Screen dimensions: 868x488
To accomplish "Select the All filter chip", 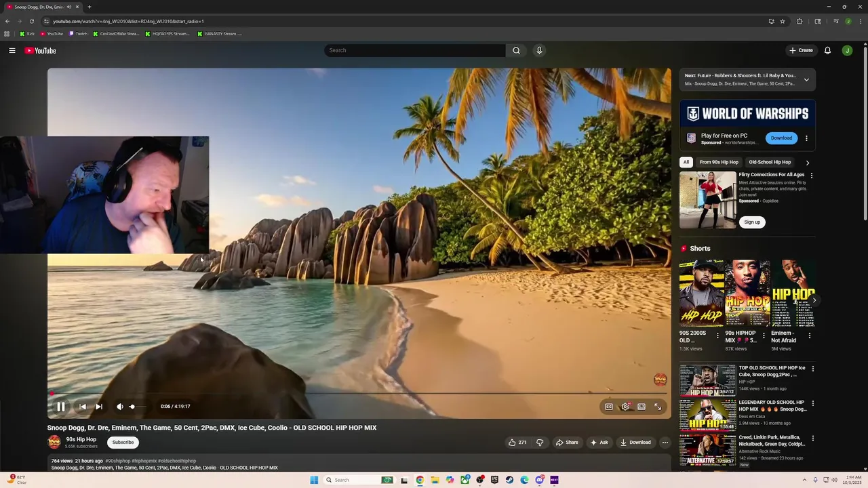I will (686, 163).
